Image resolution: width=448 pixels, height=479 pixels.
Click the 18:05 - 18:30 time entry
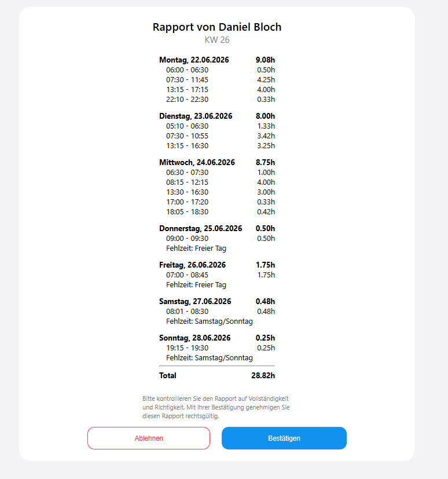coord(187,212)
